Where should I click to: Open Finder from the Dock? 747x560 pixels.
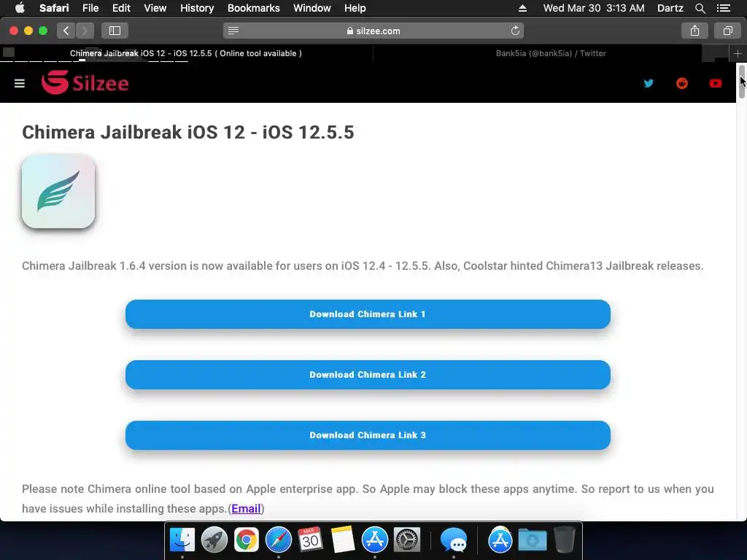click(182, 540)
